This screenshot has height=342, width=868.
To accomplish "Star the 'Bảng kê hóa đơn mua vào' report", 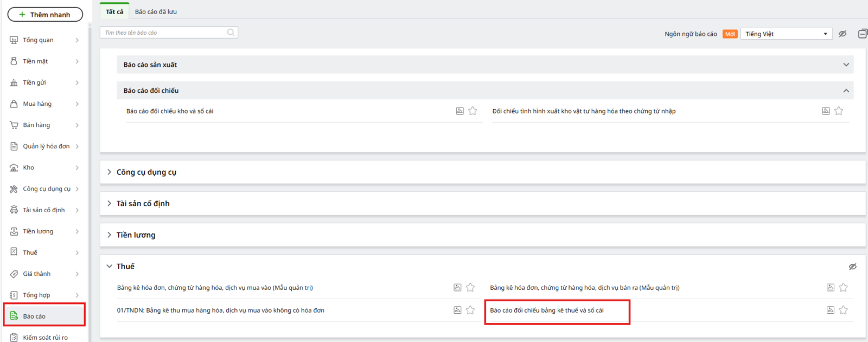I will (x=470, y=288).
